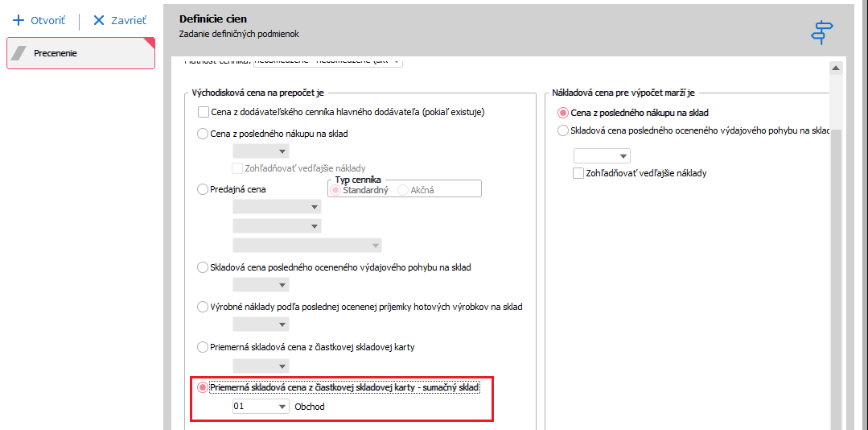Select Priemerná skladová cena z čiastkovej karty
Screen dimensions: 868x430
pos(203,347)
